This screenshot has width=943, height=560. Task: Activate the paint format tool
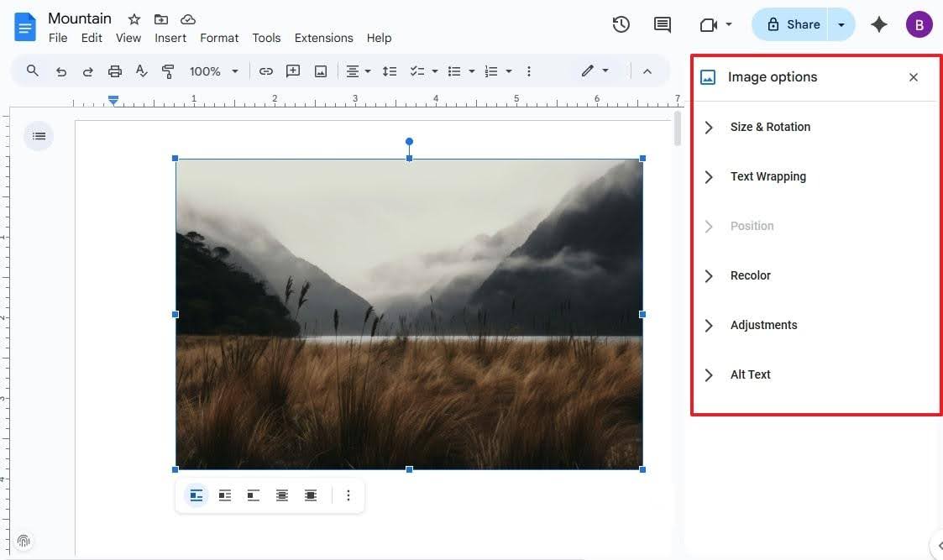point(168,71)
